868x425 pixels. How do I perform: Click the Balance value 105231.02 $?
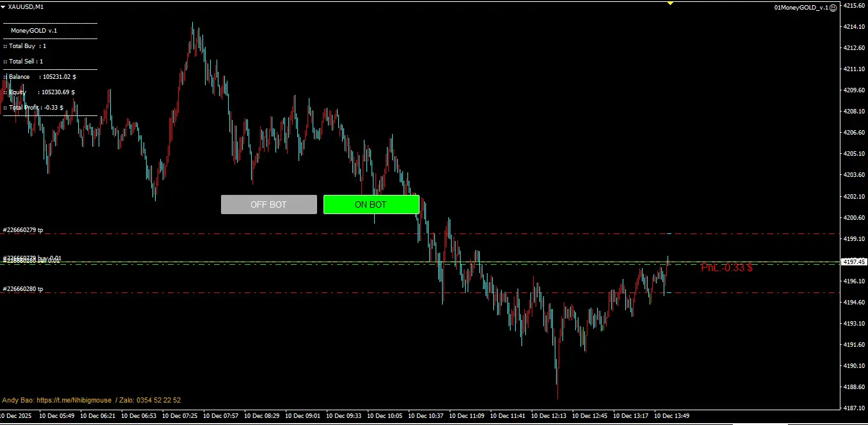coord(59,77)
